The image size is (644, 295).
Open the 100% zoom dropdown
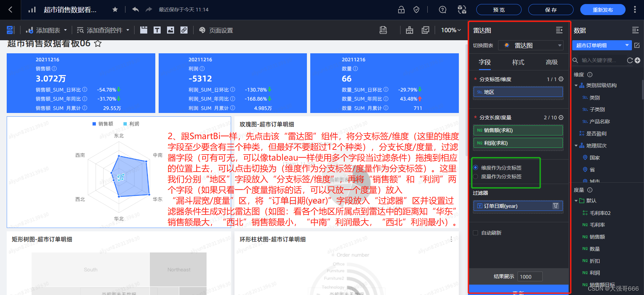[x=451, y=30]
